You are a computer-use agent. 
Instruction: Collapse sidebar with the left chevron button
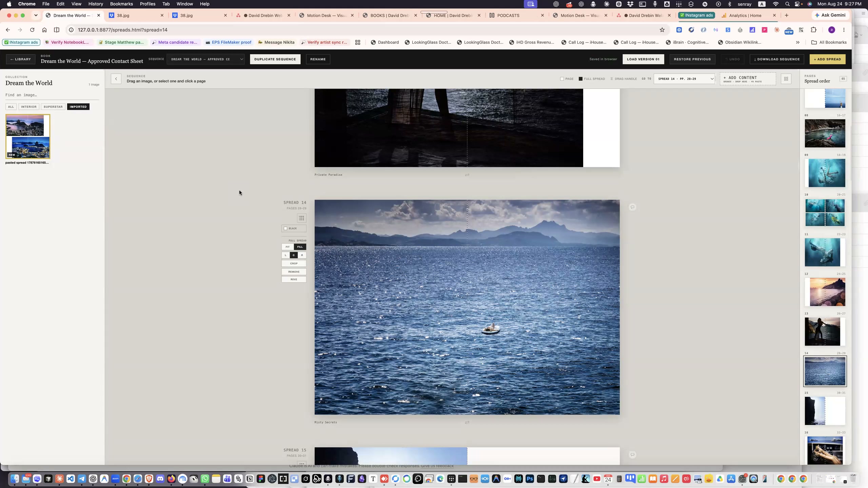pos(116,79)
